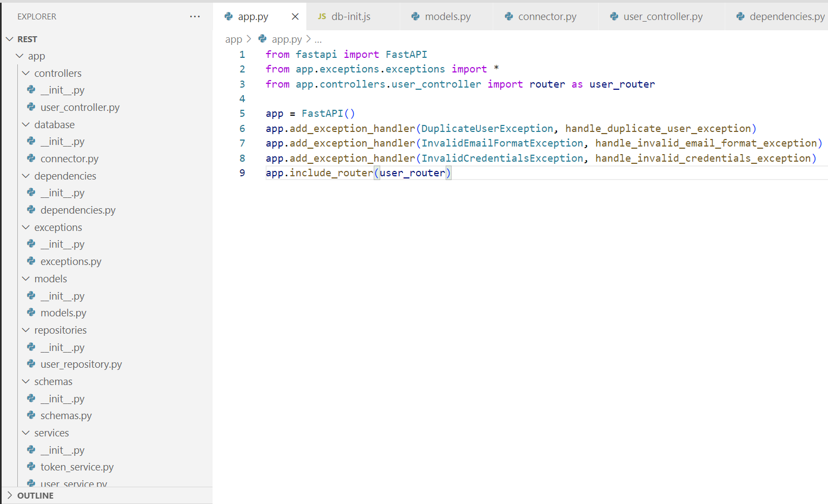The image size is (828, 504).
Task: Click 'include_router' on code line 9
Action: tap(332, 173)
